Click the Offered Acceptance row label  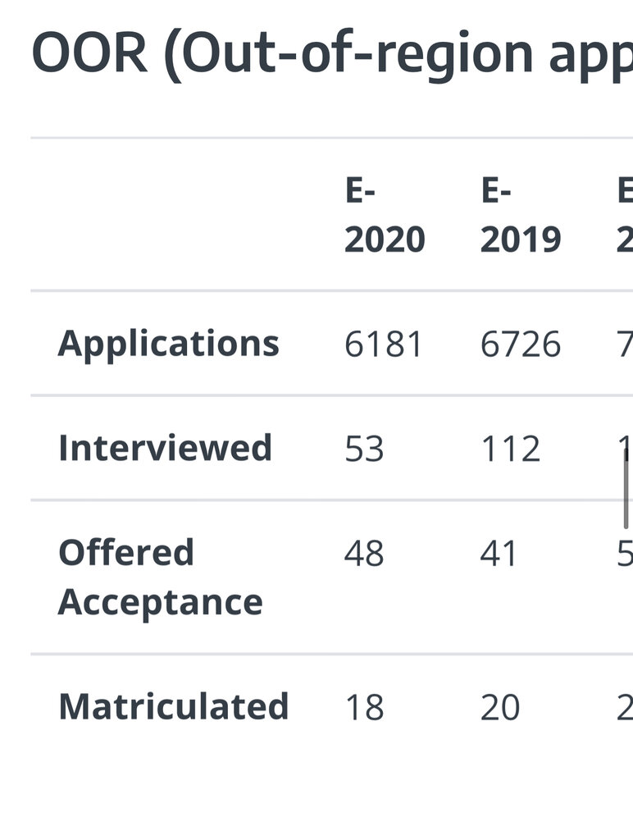[160, 577]
